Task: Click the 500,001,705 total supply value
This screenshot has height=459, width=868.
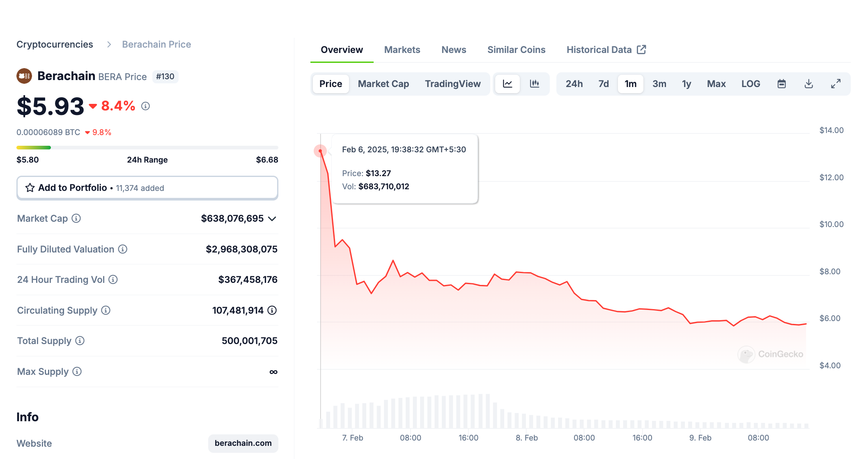Action: pyautogui.click(x=250, y=341)
